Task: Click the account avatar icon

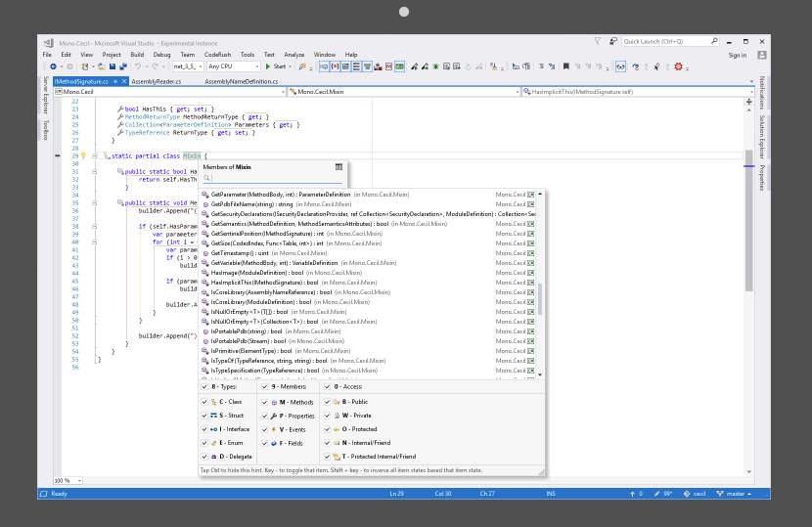Action: [x=762, y=55]
